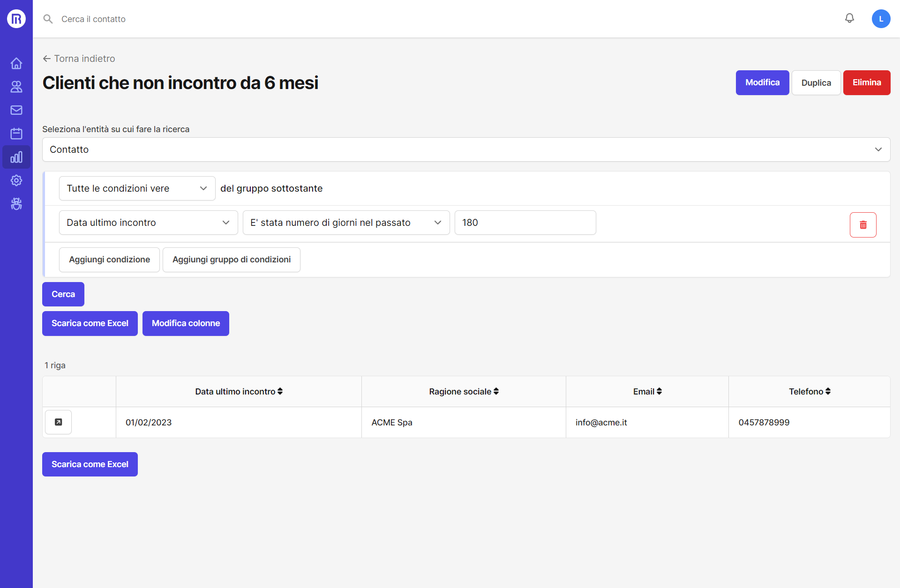This screenshot has width=900, height=588.
Task: Open the ACME Spa record via arrow icon
Action: click(58, 422)
